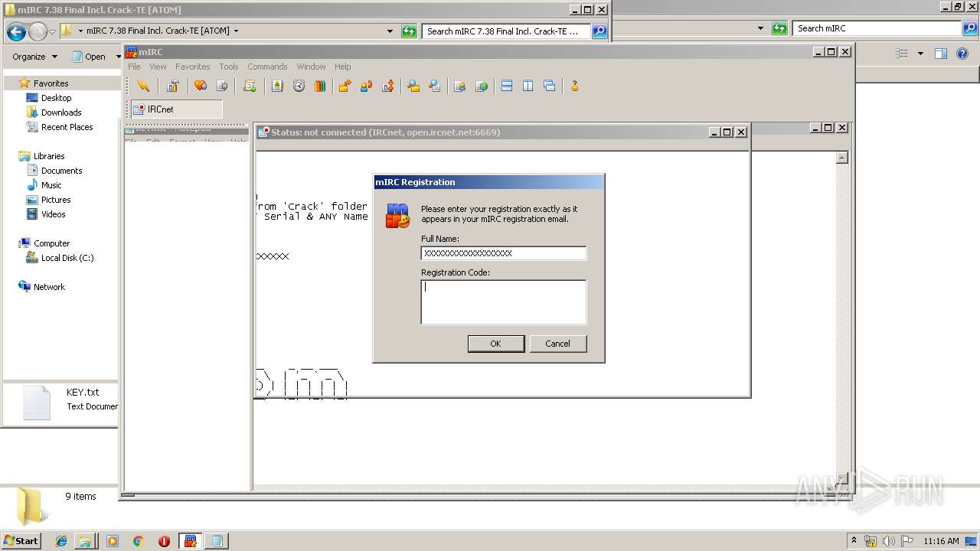The width and height of the screenshot is (980, 551).
Task: Click the Full Name input field
Action: [504, 253]
